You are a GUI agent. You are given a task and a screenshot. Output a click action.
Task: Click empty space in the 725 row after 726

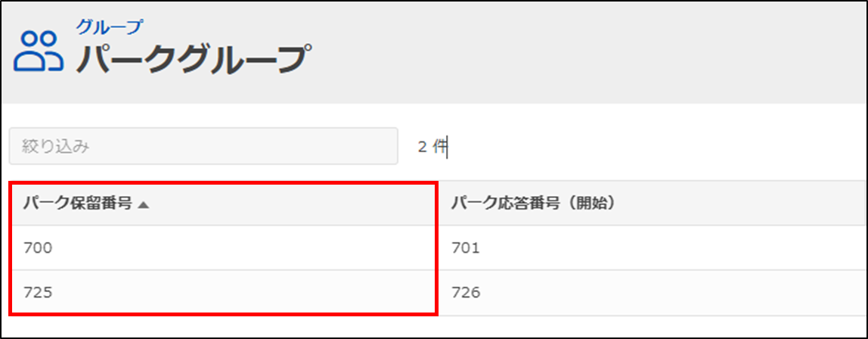click(x=673, y=293)
